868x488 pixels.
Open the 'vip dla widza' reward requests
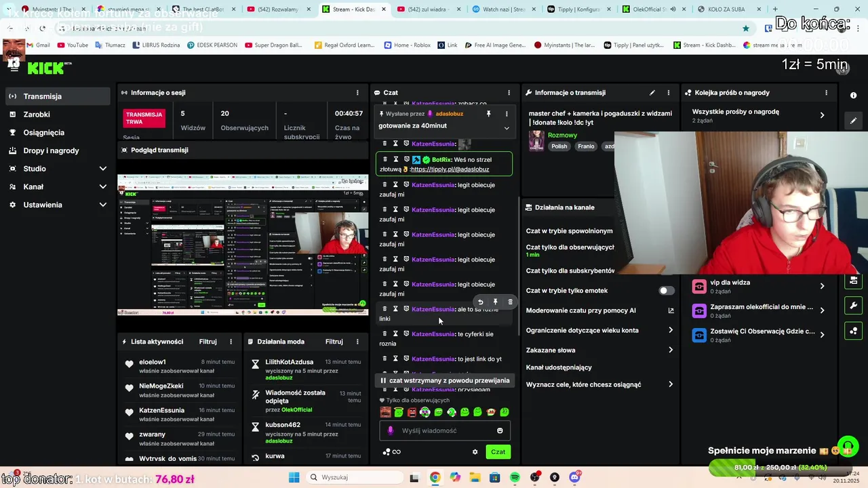(x=759, y=286)
